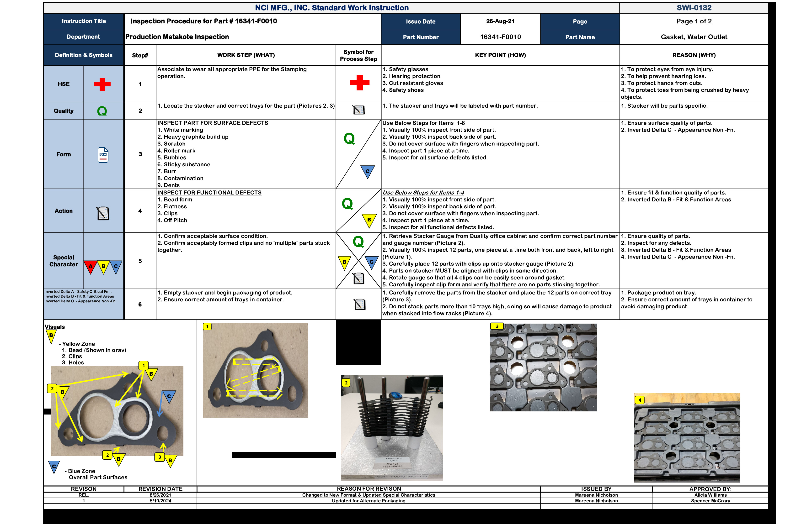Expand the REASON FOR REVISON header row
Screen dimensions: 812x525
369,488
